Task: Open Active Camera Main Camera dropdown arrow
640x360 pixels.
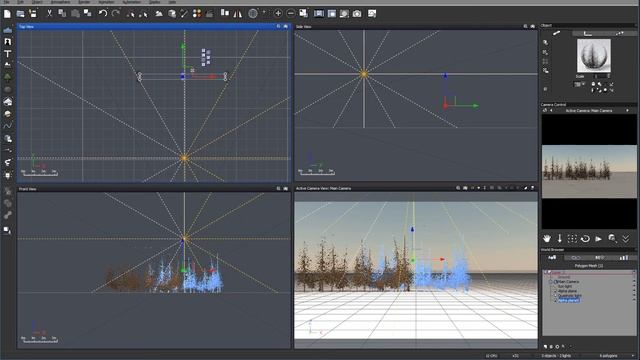Action: tap(627, 111)
